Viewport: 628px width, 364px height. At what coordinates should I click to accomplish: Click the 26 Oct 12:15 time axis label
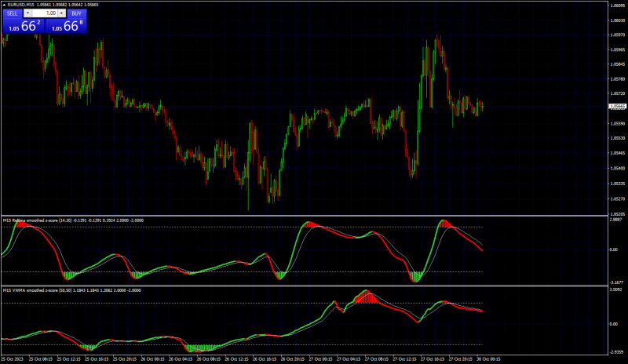238,359
